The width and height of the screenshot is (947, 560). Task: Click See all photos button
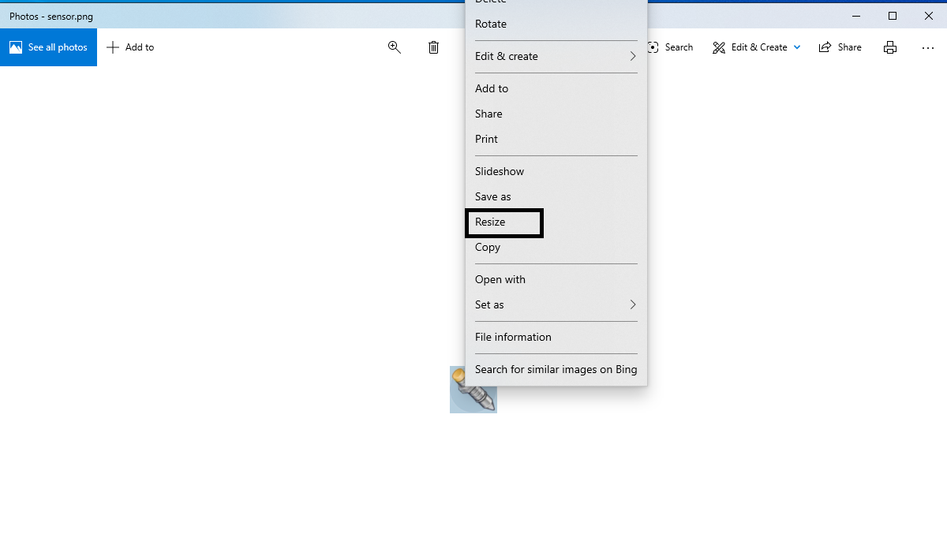[48, 47]
